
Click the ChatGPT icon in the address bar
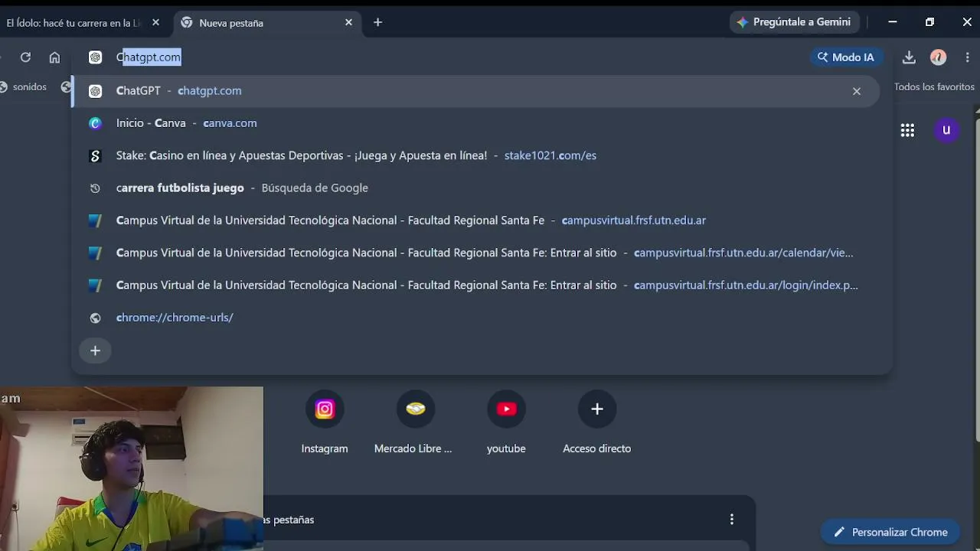point(95,57)
